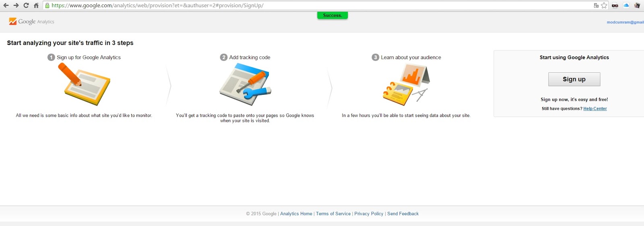Go back using browser back arrow
This screenshot has height=226, width=644.
[x=6, y=5]
